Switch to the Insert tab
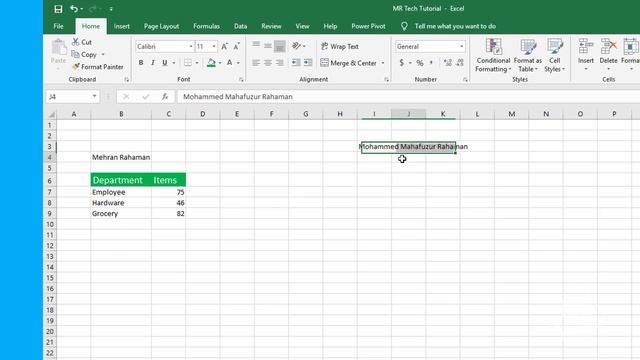This screenshot has width=640, height=360. (x=122, y=26)
